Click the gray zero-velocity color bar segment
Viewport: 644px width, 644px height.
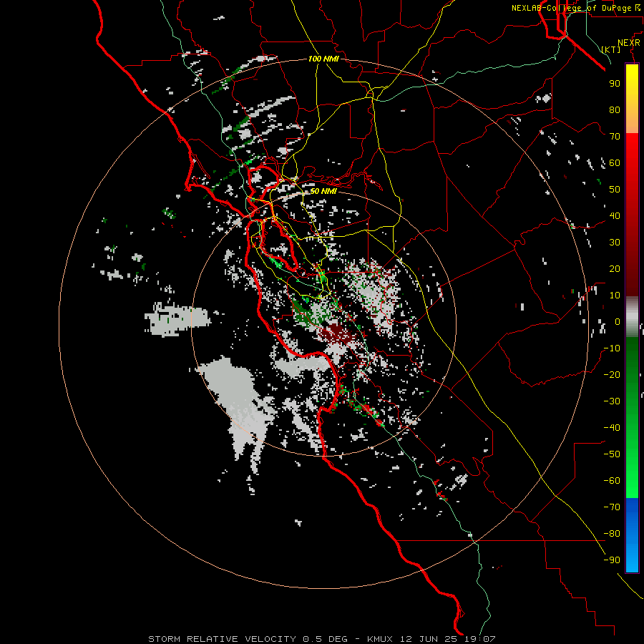point(632,317)
